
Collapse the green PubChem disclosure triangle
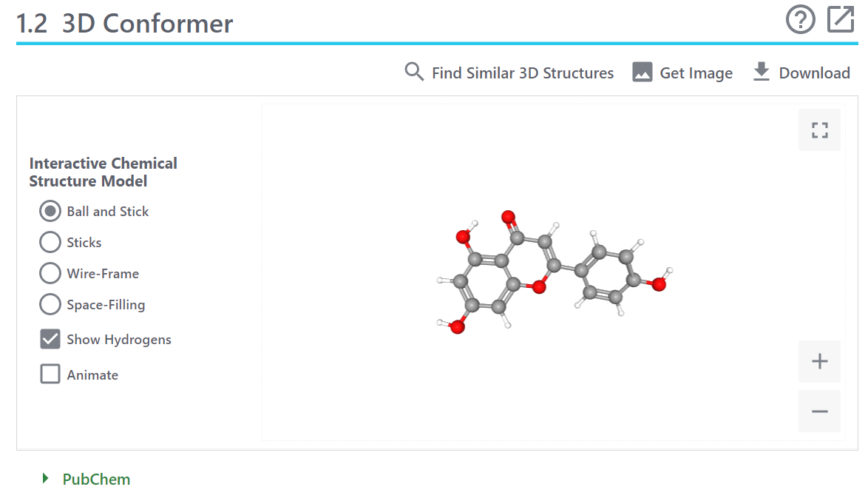(45, 478)
